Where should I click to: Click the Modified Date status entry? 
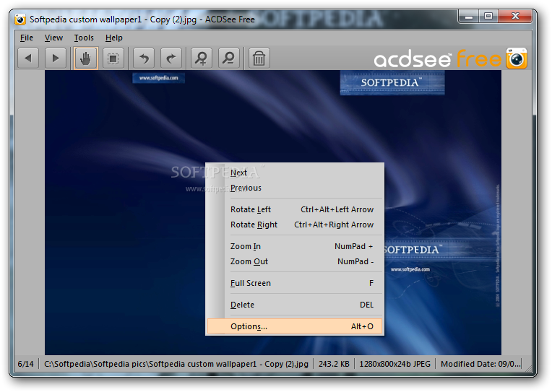[480, 364]
